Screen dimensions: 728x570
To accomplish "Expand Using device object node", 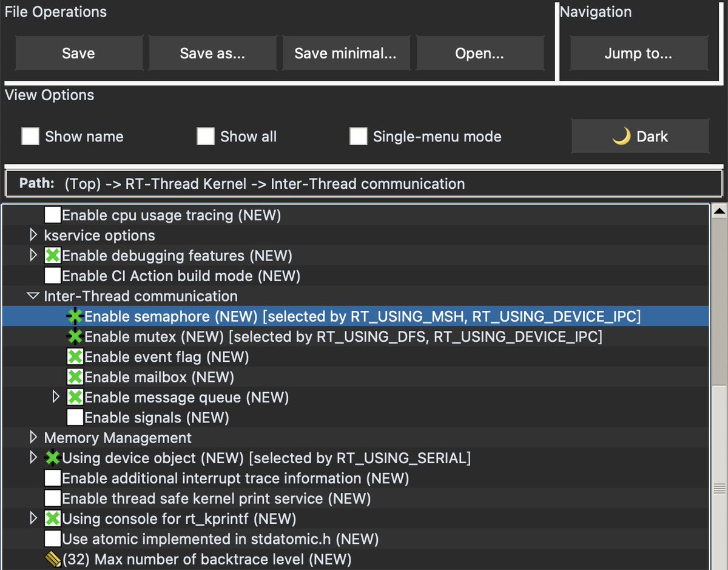I will [33, 458].
